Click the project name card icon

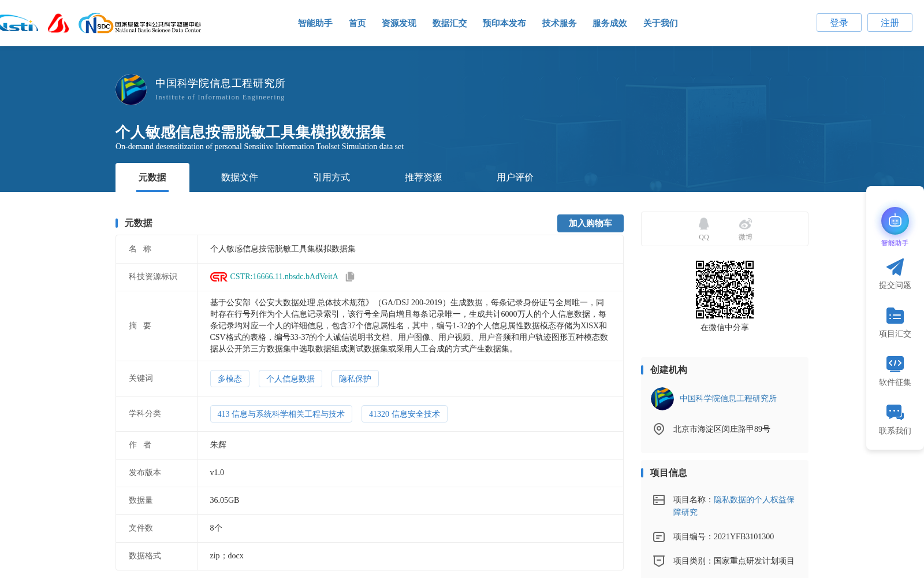pyautogui.click(x=659, y=500)
